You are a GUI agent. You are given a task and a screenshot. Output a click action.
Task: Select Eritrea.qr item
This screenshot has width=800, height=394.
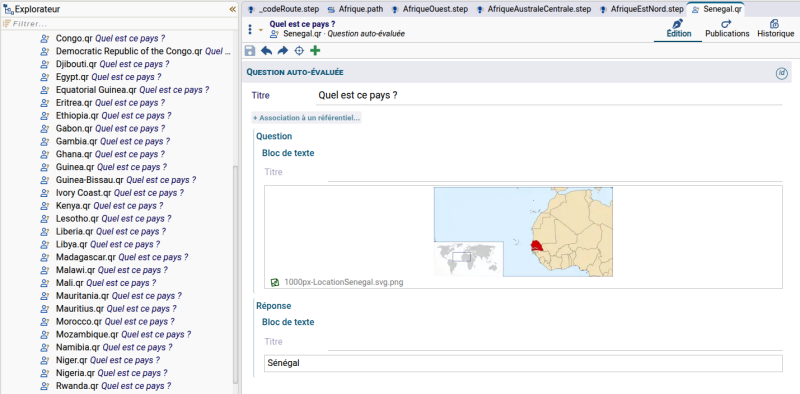click(x=103, y=103)
